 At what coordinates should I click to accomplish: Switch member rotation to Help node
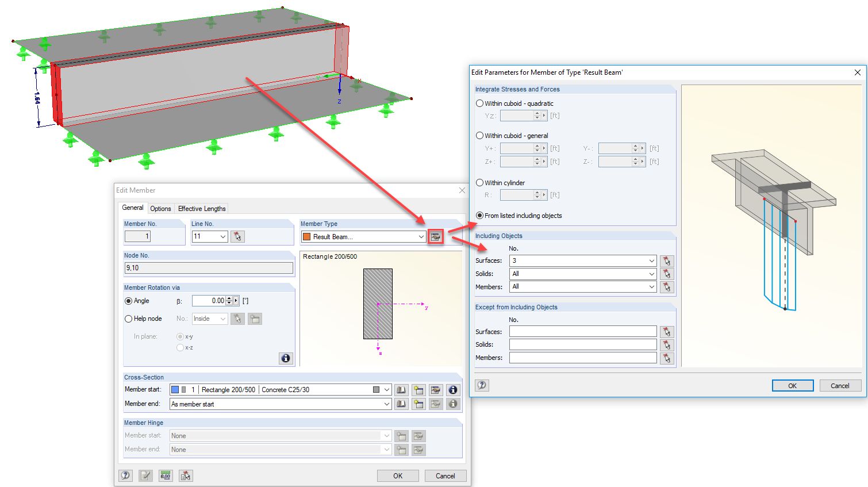click(128, 318)
